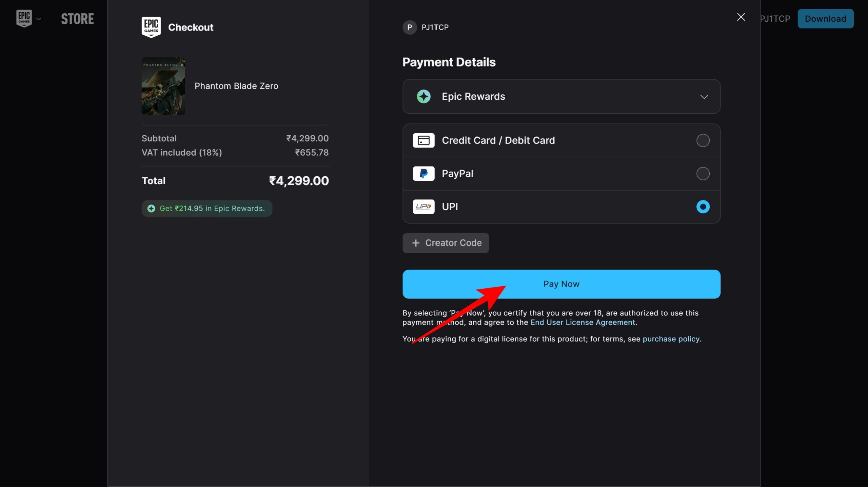Click the rewards icon in the green badge
Viewport: 868px width, 487px height.
pyautogui.click(x=151, y=209)
